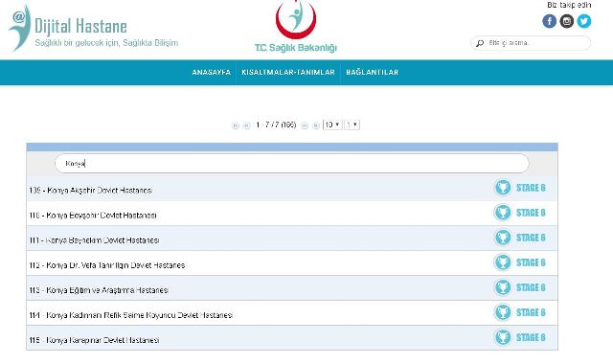The height and width of the screenshot is (364, 613).
Task: Click STAGE 6 label for Konya Beyhekim row
Action: click(x=531, y=239)
